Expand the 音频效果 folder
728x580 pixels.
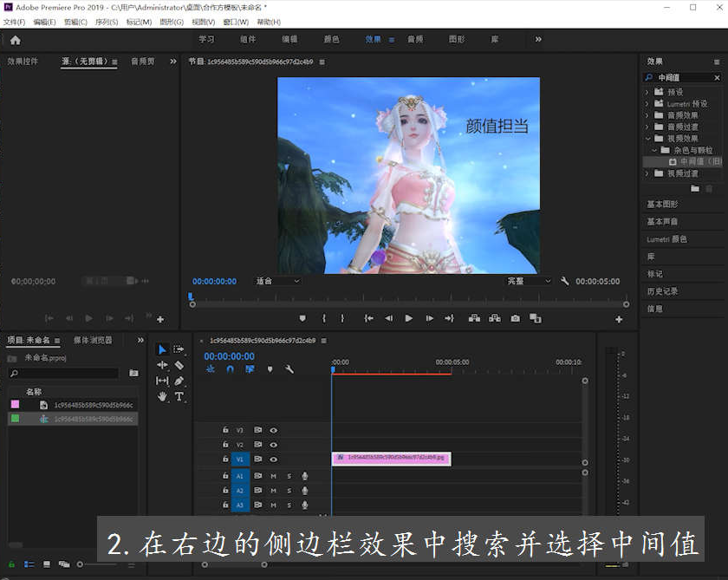pos(647,115)
